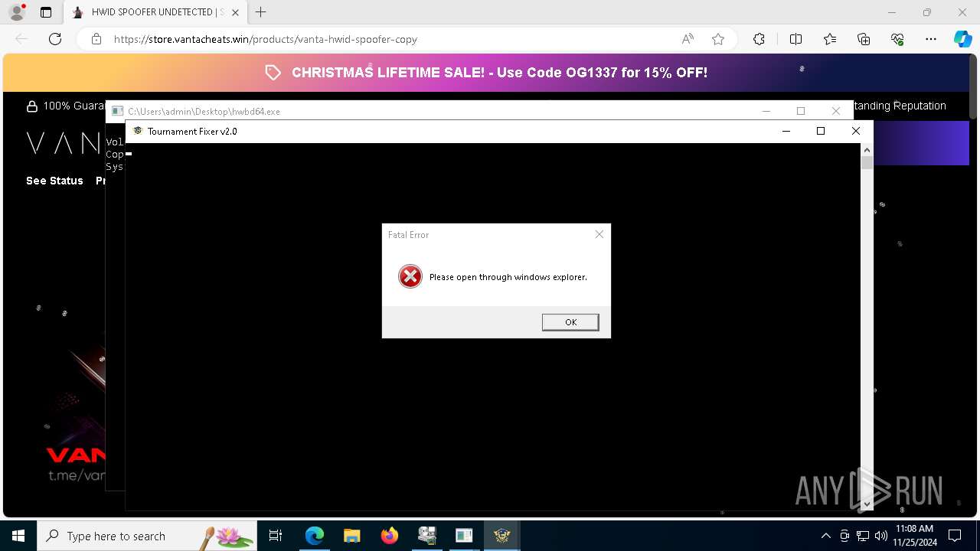
Task: Open File Explorer from the taskbar
Action: 352,536
